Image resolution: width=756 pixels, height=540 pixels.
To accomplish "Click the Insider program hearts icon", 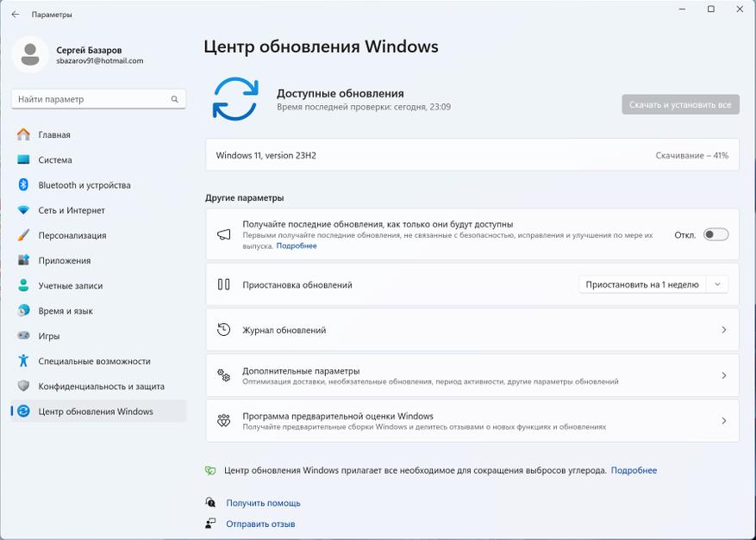I will (x=224, y=420).
